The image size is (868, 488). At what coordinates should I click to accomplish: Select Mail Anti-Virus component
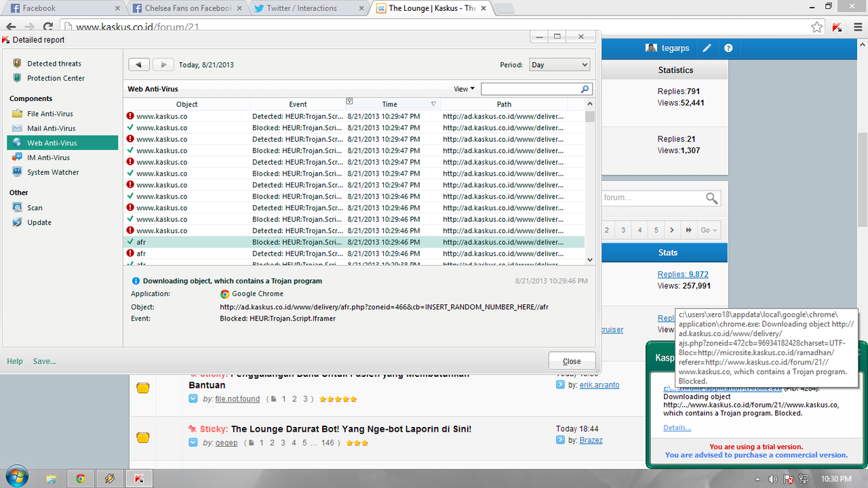tap(51, 128)
